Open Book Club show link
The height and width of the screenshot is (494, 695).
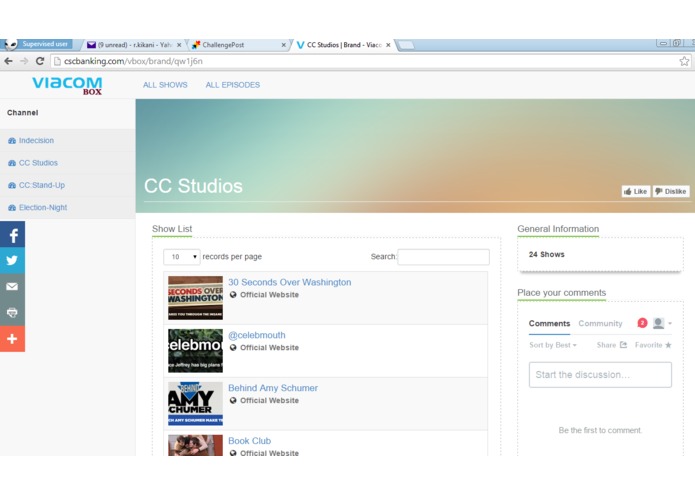249,441
